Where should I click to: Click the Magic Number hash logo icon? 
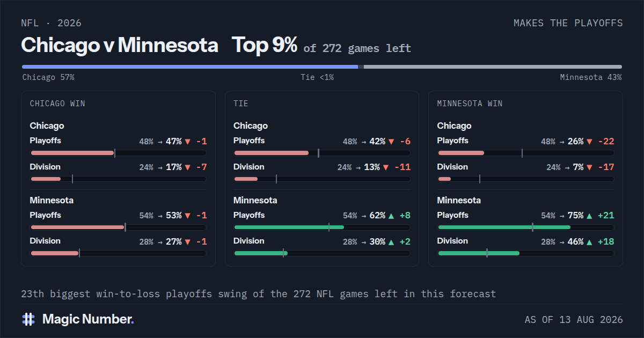point(28,319)
